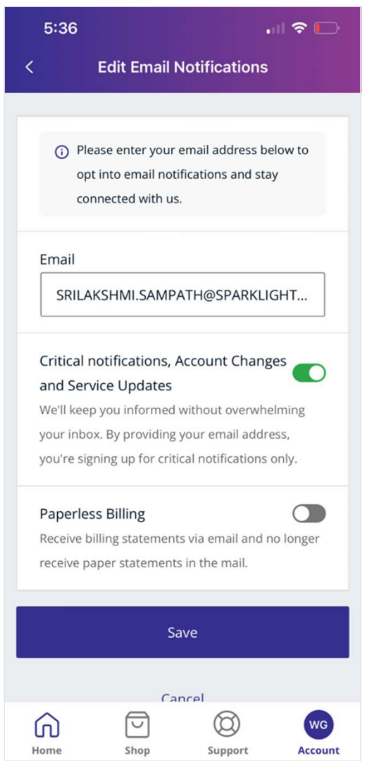The width and height of the screenshot is (369, 770).
Task: Open the Support lifebuoy icon
Action: (227, 724)
